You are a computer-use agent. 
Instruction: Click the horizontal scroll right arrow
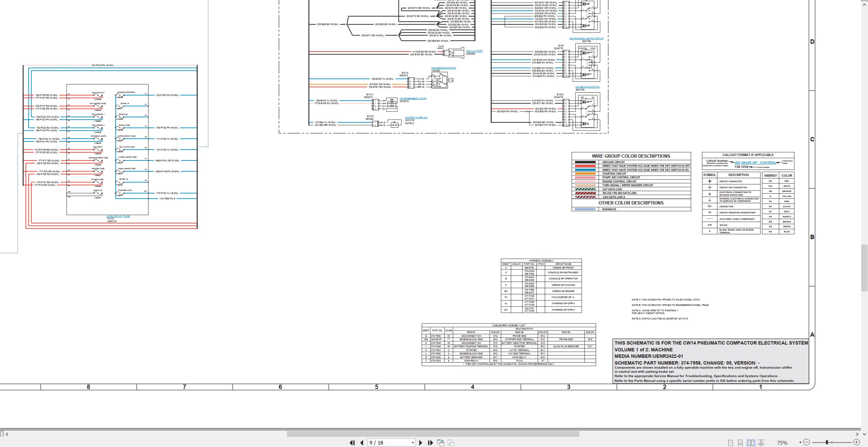[x=857, y=434]
